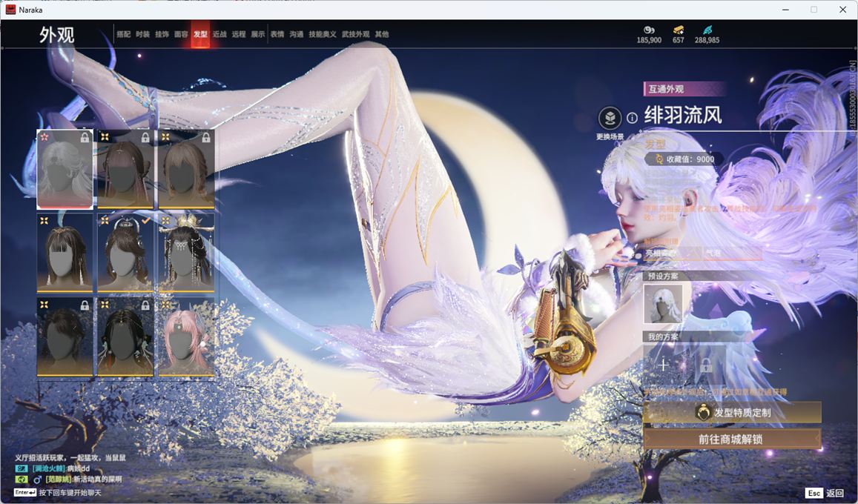Click the Naraka app icon in title bar
The width and height of the screenshot is (858, 504).
click(x=10, y=10)
